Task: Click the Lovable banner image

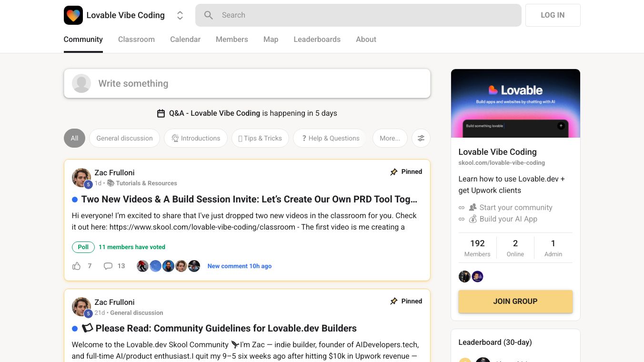Action: coord(515,103)
